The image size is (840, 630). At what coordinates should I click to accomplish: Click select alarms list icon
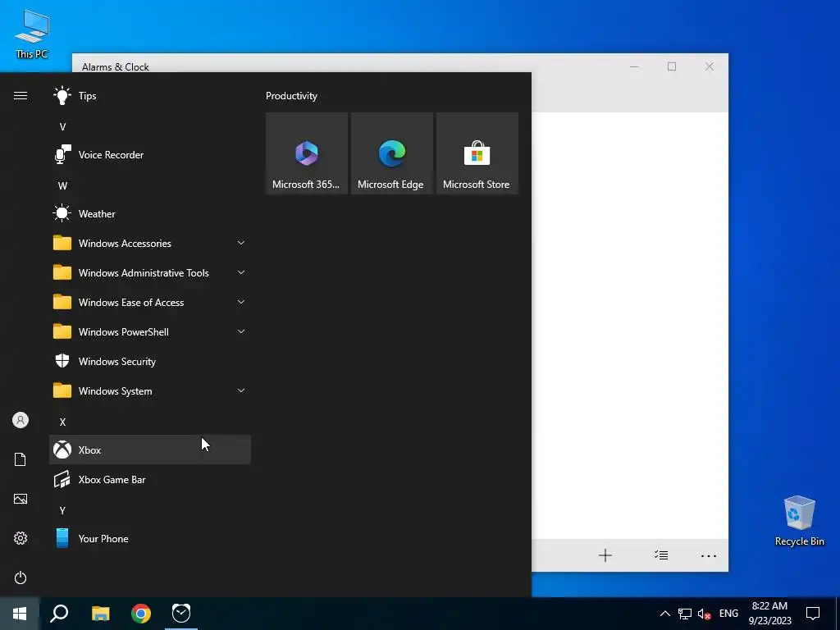pos(661,555)
